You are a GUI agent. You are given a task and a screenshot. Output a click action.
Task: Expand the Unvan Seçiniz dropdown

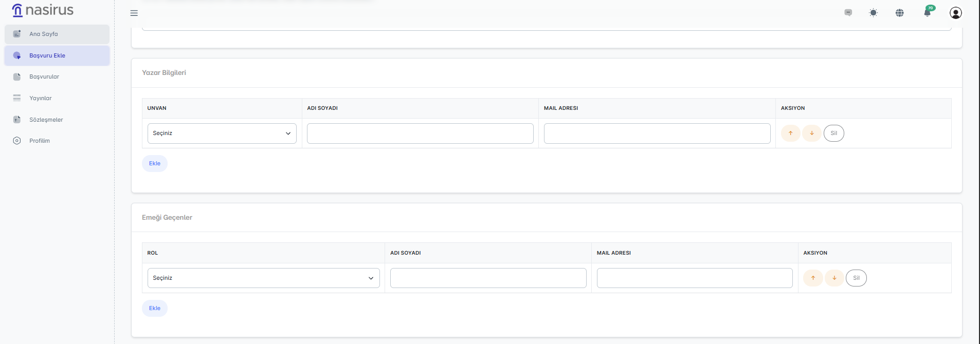click(x=222, y=133)
